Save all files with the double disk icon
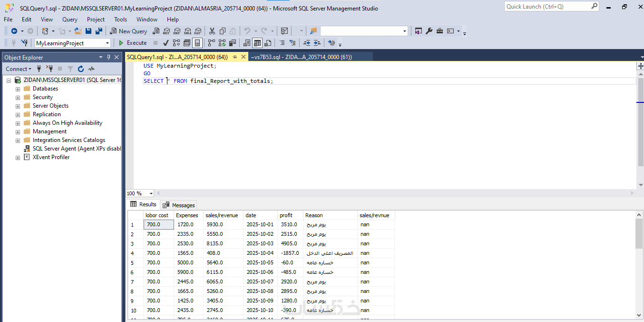The height and width of the screenshot is (322, 644). tap(99, 31)
